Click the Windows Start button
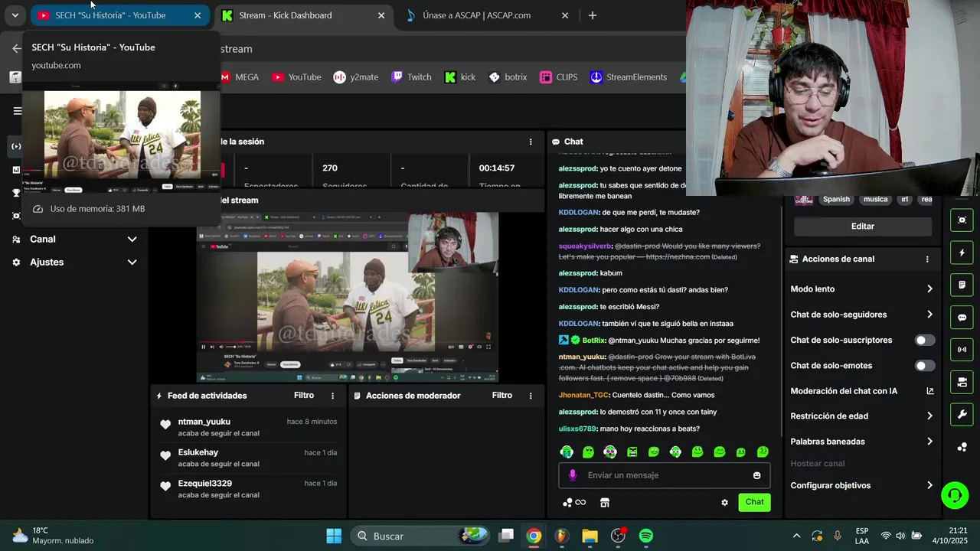This screenshot has height=551, width=980. pos(335,536)
